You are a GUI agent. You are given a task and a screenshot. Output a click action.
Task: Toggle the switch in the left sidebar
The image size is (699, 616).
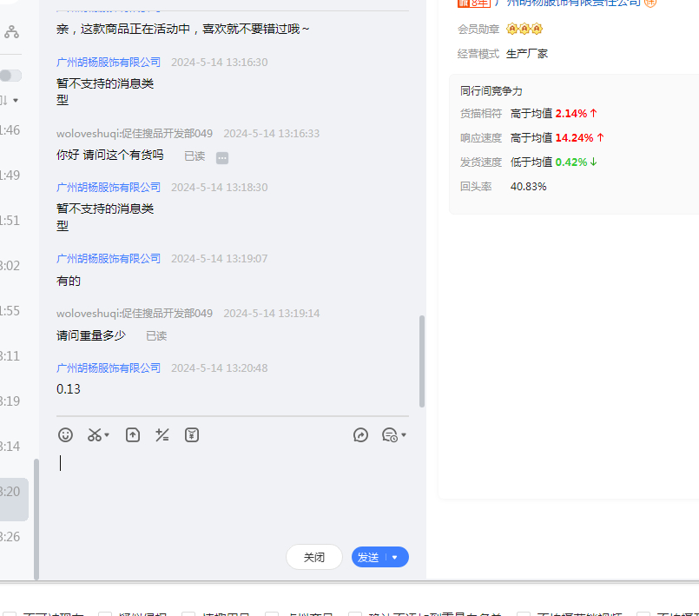pyautogui.click(x=10, y=76)
